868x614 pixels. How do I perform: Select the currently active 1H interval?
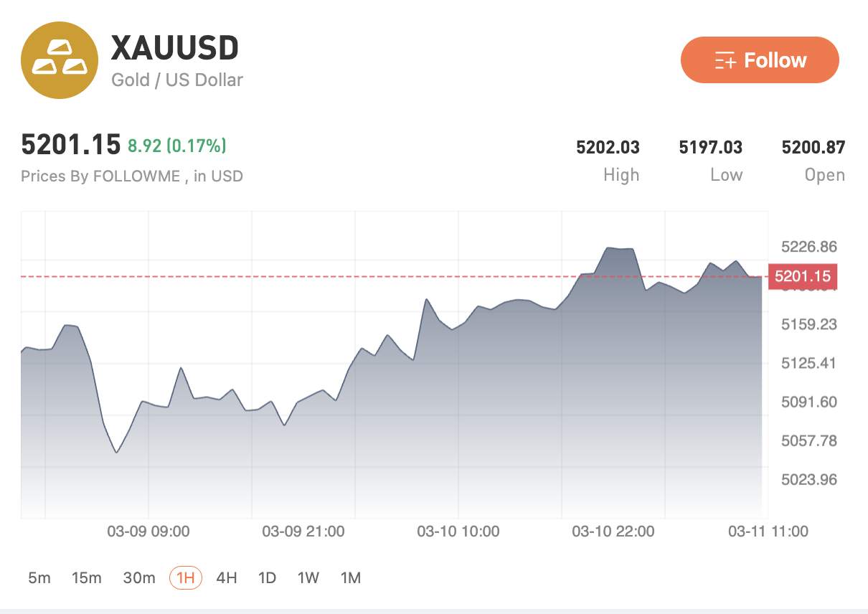(x=185, y=577)
